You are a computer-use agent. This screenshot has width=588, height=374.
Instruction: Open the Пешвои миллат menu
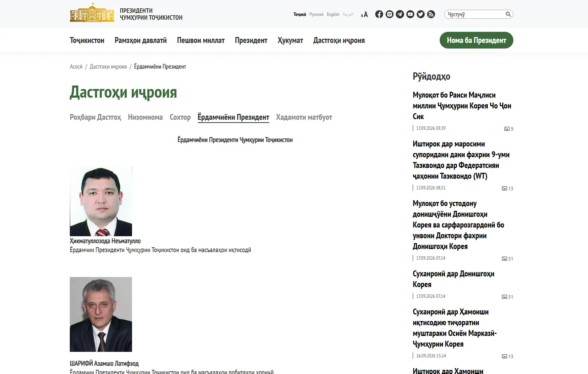point(201,40)
